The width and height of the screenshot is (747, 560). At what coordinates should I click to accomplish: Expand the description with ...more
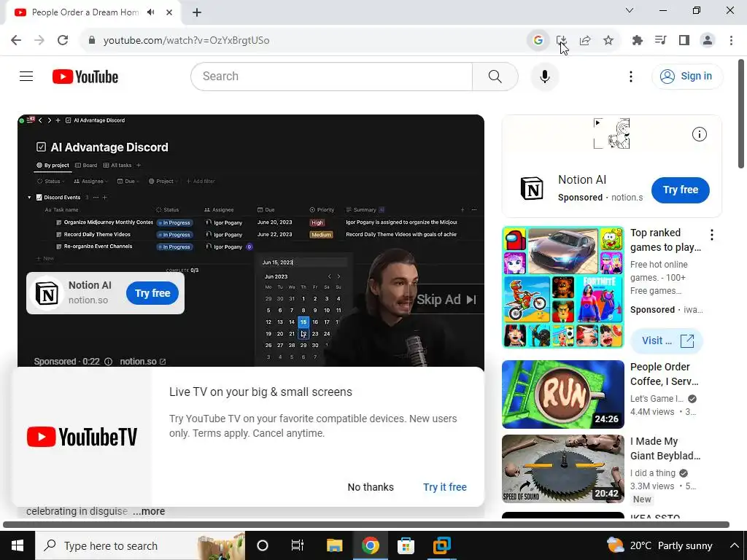(x=149, y=511)
